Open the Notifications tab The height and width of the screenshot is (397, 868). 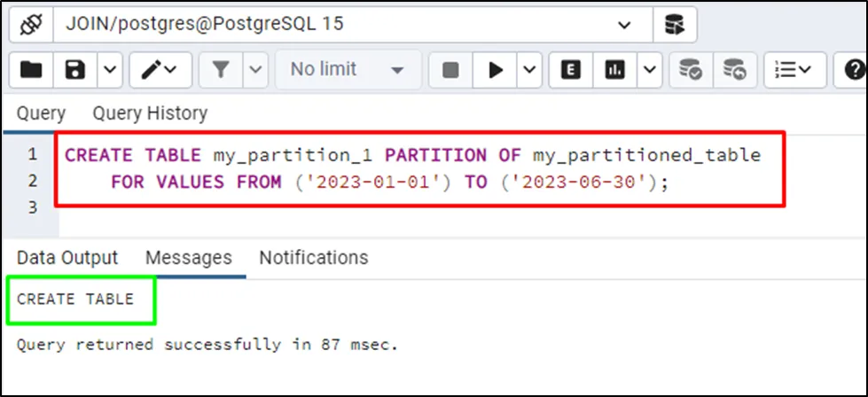(x=314, y=258)
